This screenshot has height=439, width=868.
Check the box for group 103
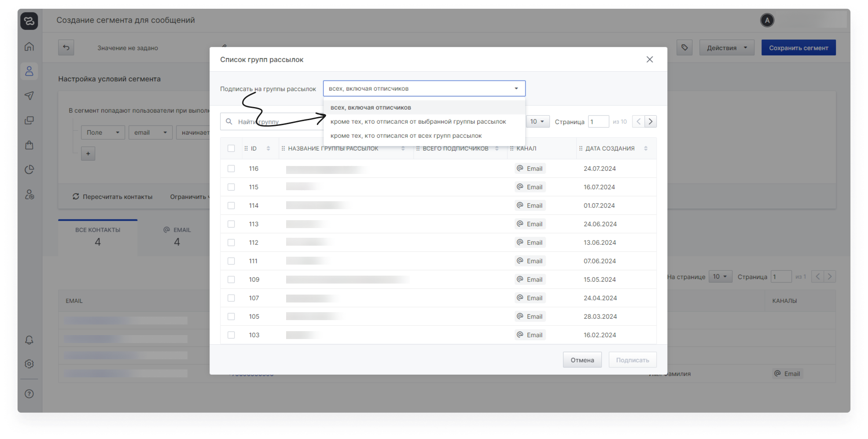pyautogui.click(x=231, y=335)
